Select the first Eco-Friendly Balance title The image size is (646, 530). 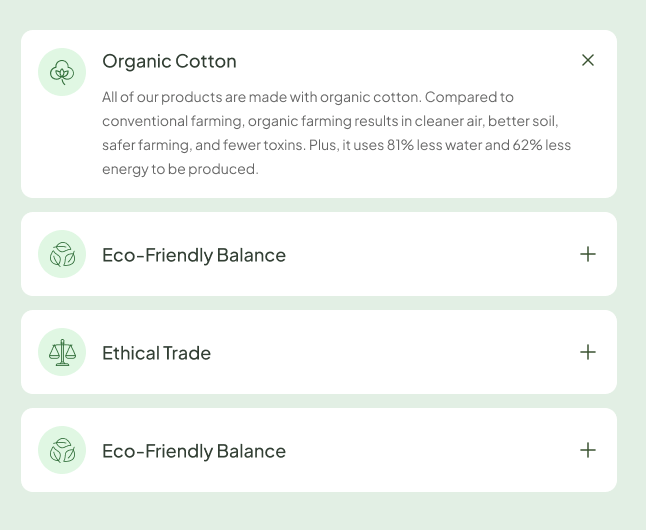pyautogui.click(x=193, y=255)
